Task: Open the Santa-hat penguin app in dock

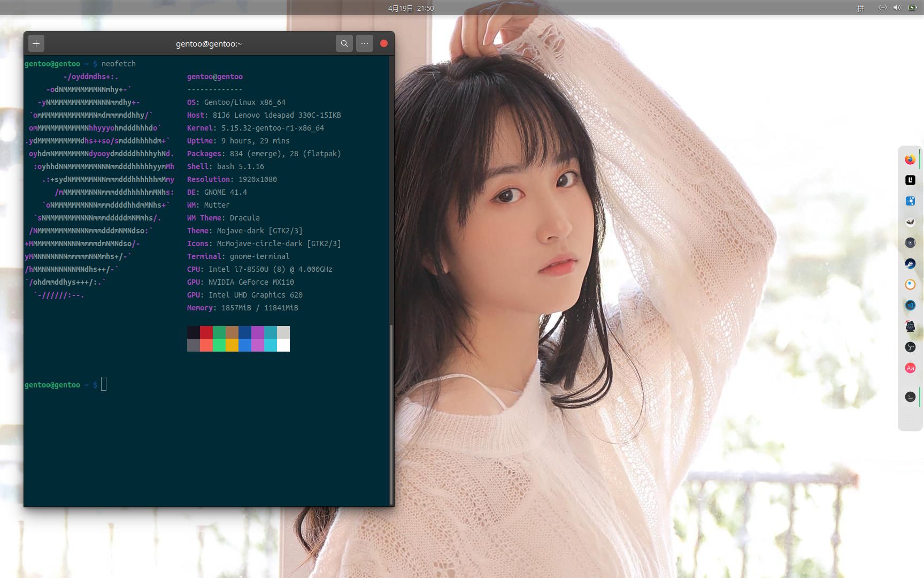Action: coord(910,326)
